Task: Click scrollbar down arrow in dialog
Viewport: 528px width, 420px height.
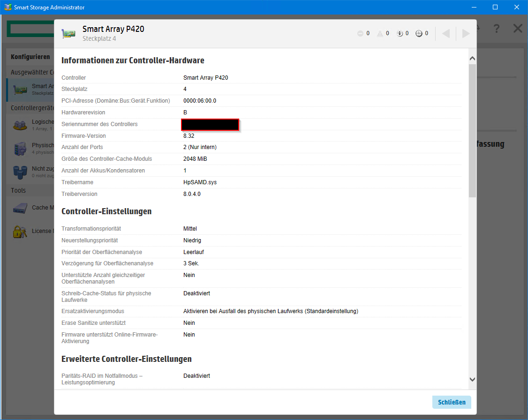Action: point(472,379)
